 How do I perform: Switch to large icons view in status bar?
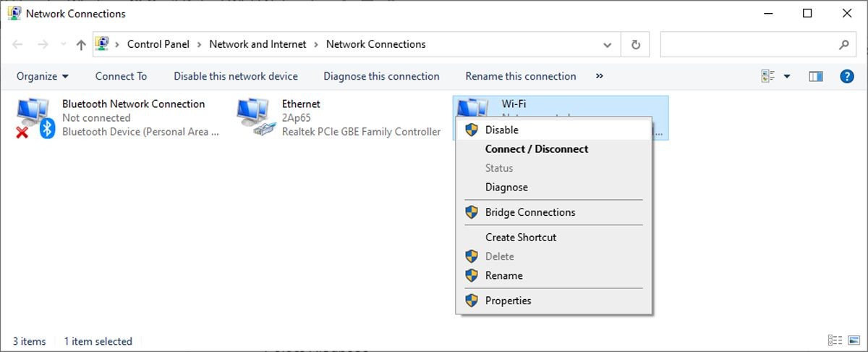pos(853,340)
